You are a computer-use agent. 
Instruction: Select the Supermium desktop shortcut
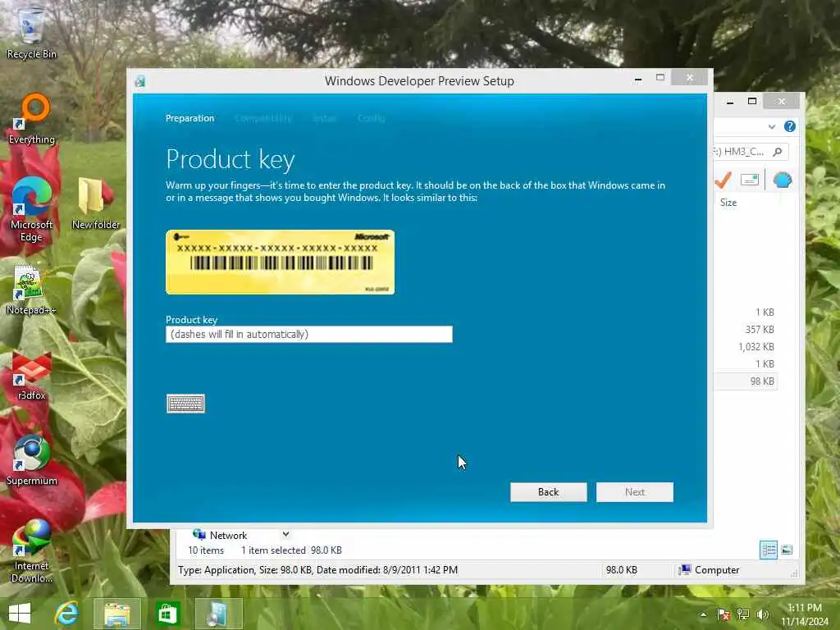32,461
